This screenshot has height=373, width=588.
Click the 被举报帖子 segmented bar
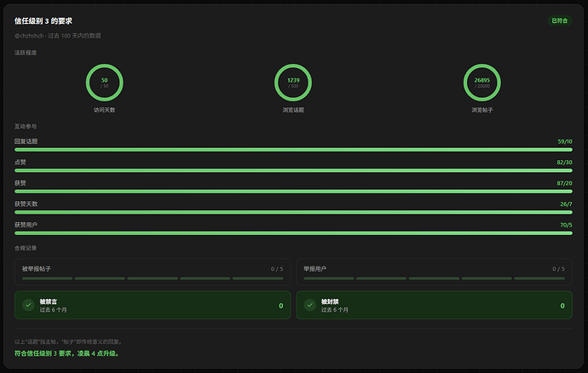tap(153, 278)
